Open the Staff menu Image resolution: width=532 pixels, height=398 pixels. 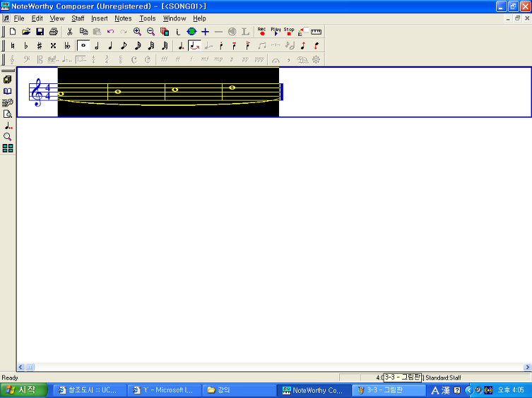pos(78,18)
